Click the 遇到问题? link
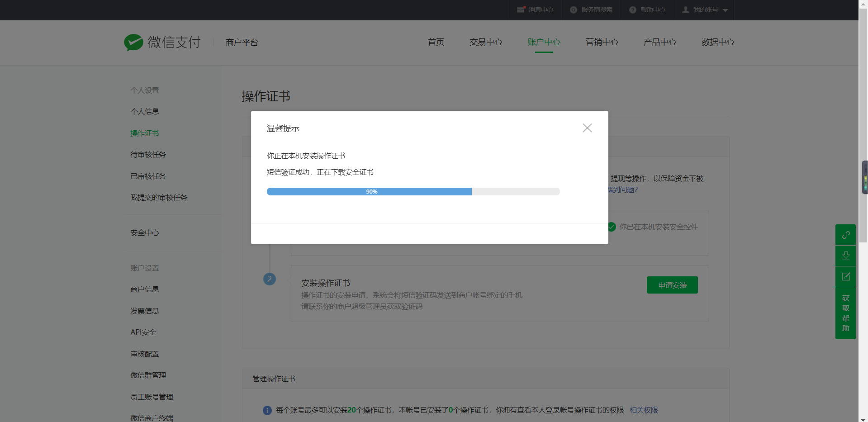This screenshot has width=868, height=422. pyautogui.click(x=623, y=190)
